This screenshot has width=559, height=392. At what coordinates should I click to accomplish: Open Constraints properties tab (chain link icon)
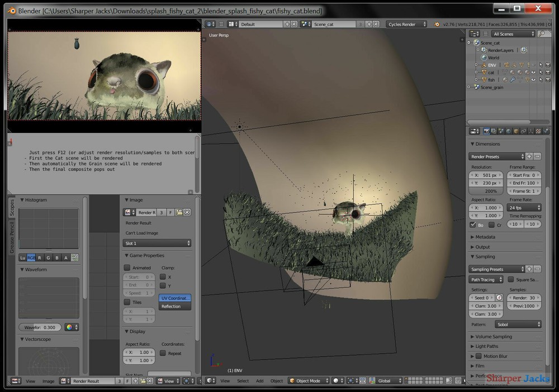click(523, 131)
